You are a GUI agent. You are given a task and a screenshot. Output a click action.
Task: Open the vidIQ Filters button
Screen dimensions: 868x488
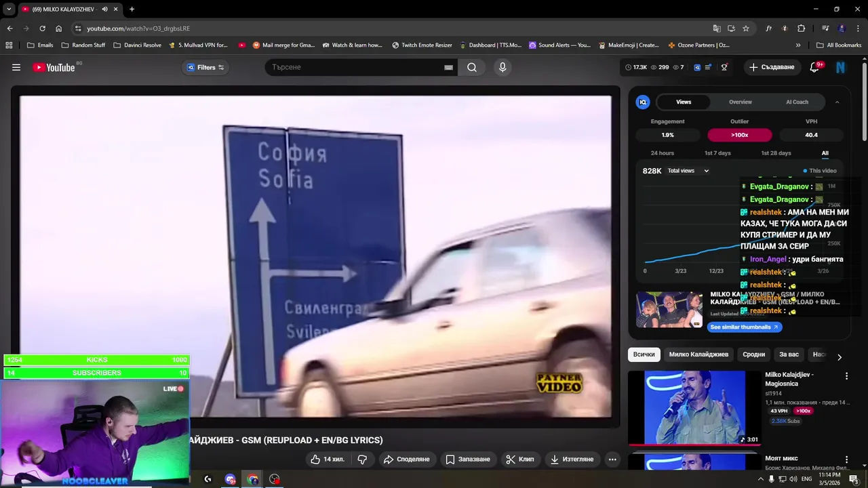coord(205,67)
